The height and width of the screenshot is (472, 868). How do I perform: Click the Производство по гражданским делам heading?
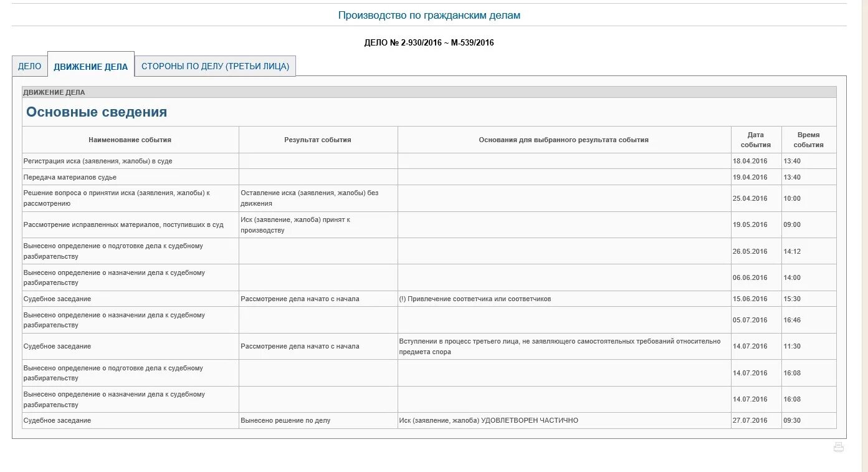click(429, 15)
